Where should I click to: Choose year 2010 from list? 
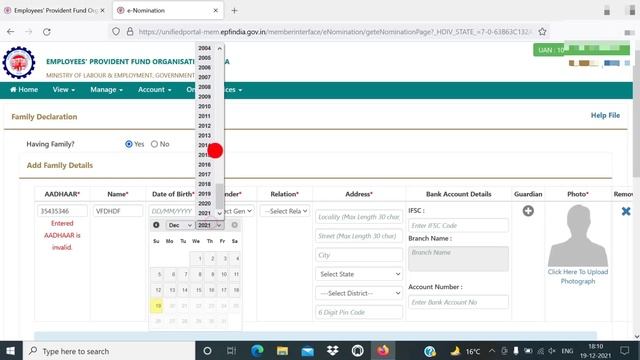204,106
